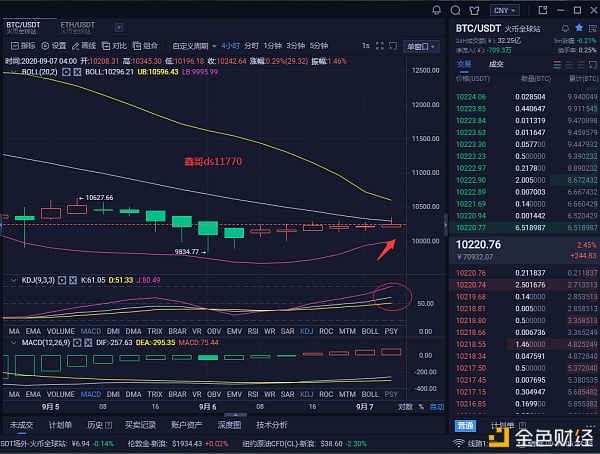Screen dimensions: 600x454
Task: Open the 买卖记录 trade records tab
Action: 140,425
